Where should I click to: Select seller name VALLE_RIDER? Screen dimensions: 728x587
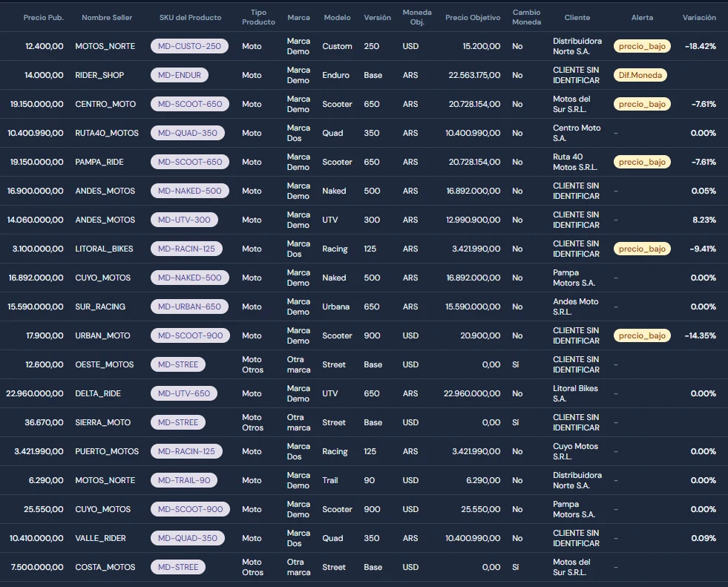pos(100,538)
